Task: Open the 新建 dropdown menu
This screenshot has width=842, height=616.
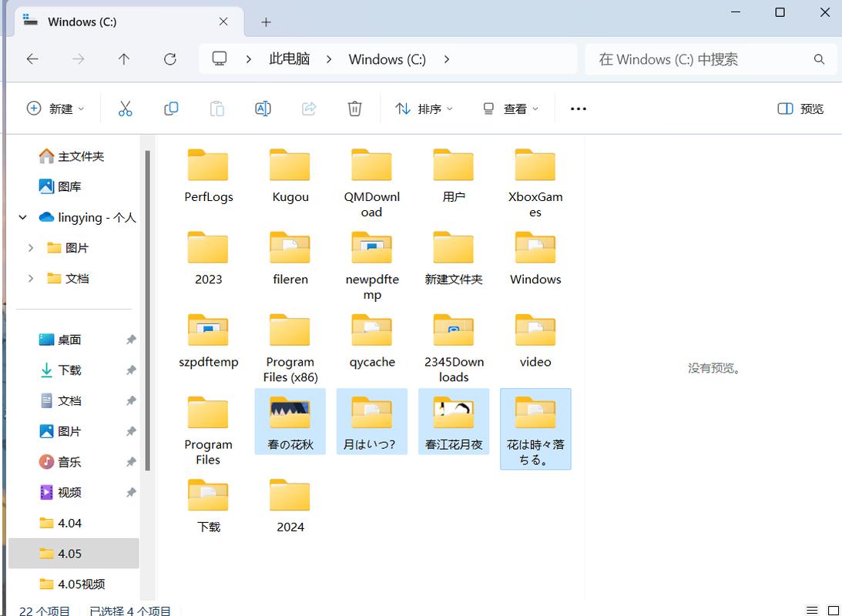Action: click(55, 109)
